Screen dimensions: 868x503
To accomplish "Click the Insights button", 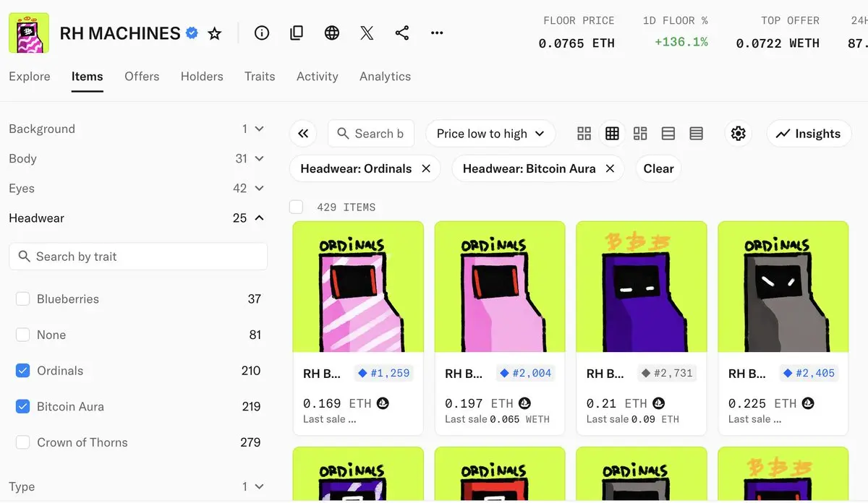I will [x=809, y=134].
